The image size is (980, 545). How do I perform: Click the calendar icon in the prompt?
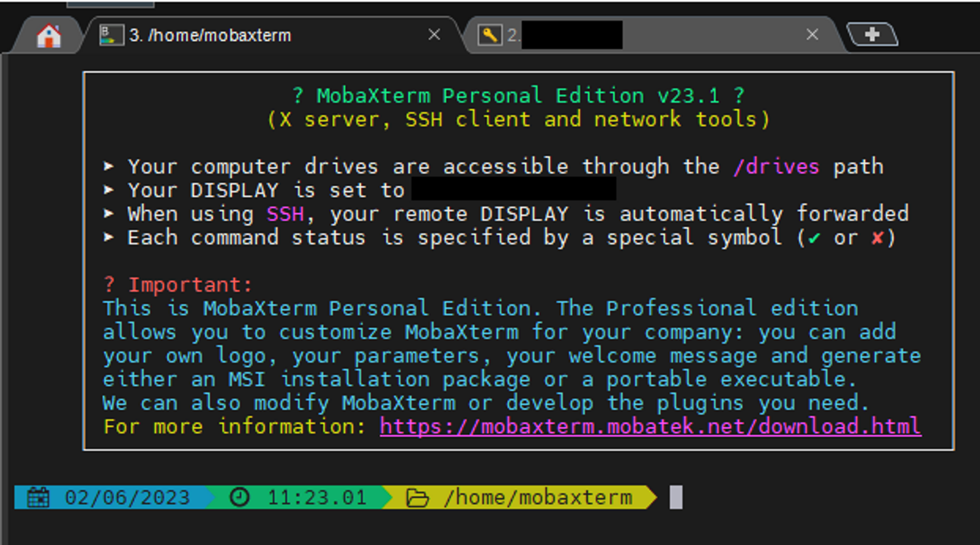point(38,498)
